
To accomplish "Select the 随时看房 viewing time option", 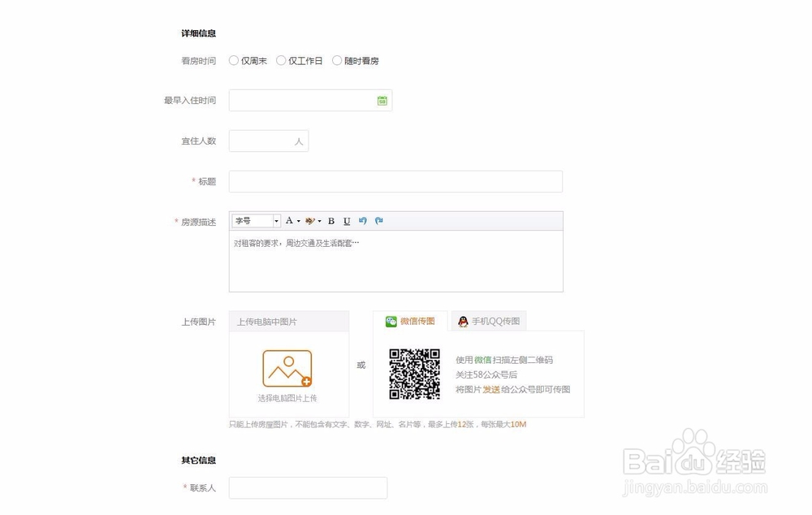I will click(337, 60).
